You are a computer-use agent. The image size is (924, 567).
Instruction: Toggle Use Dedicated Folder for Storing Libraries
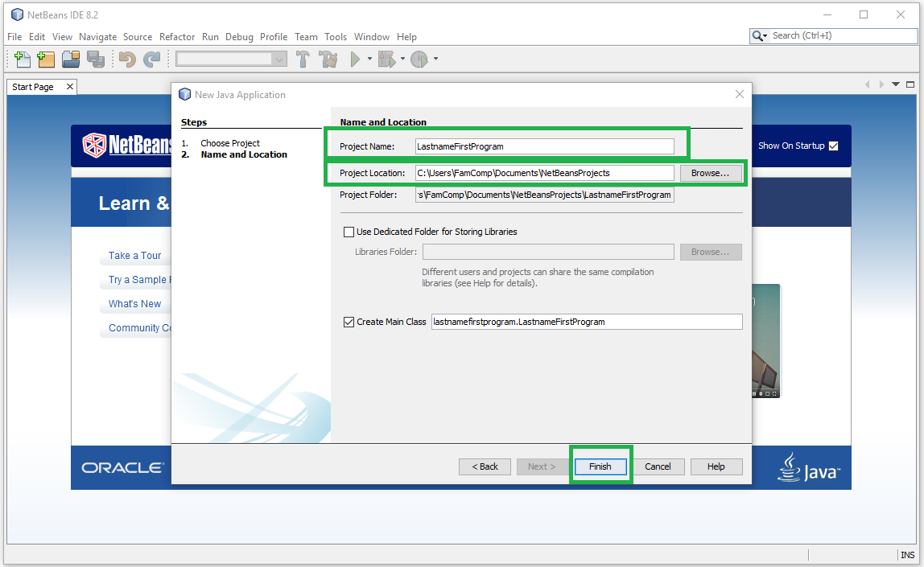tap(349, 232)
